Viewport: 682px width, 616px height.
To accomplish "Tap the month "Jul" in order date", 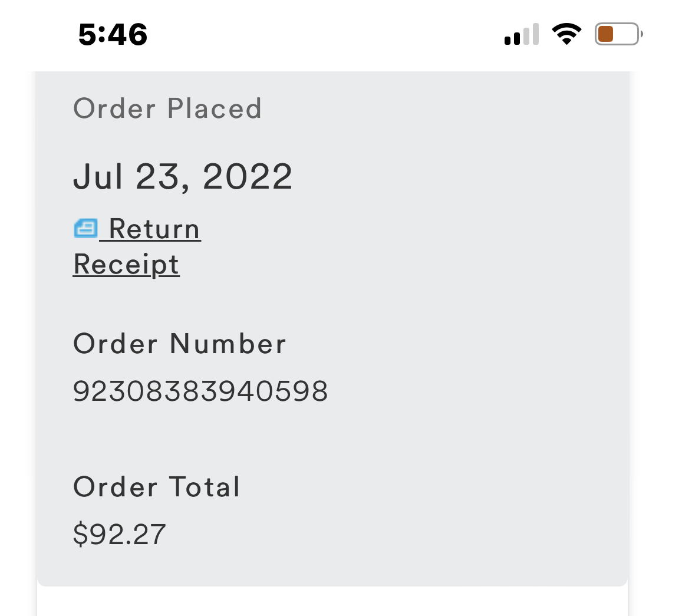I will (x=98, y=177).
